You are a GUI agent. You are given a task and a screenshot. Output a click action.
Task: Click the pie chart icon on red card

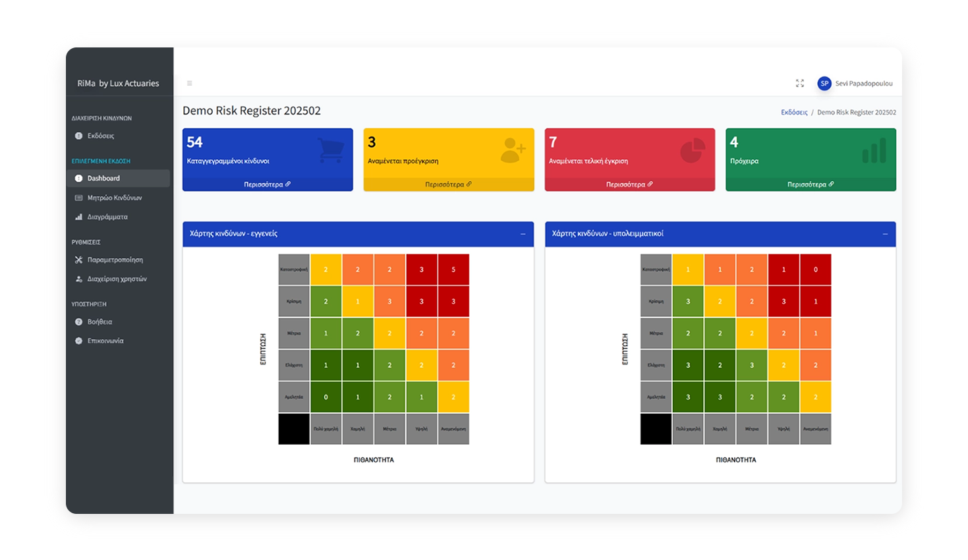pos(693,150)
